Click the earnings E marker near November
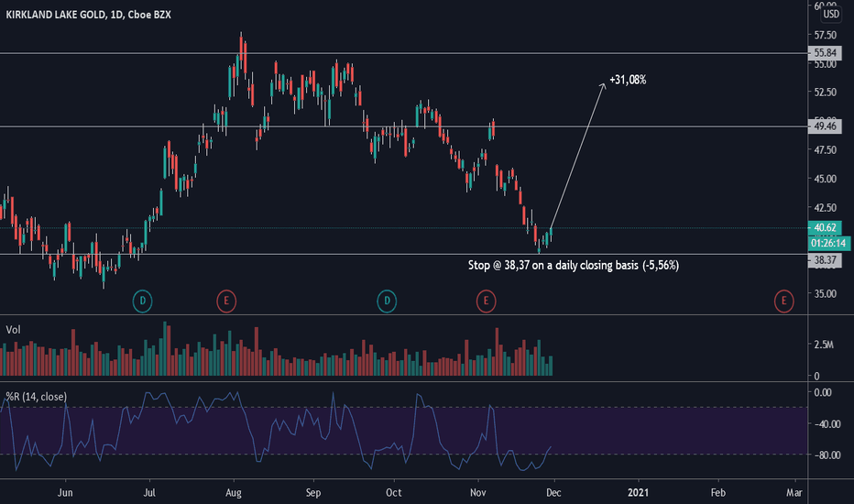854x504 pixels. pos(486,301)
